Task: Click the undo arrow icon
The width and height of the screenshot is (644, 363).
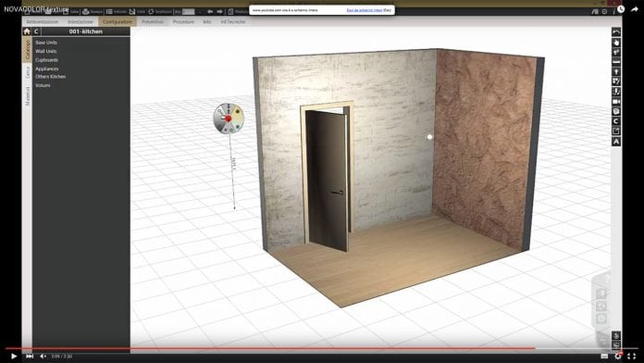Action: pos(616,32)
